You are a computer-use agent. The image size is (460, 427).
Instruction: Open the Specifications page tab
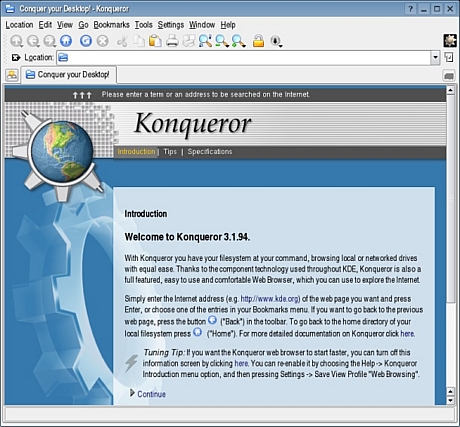(210, 152)
